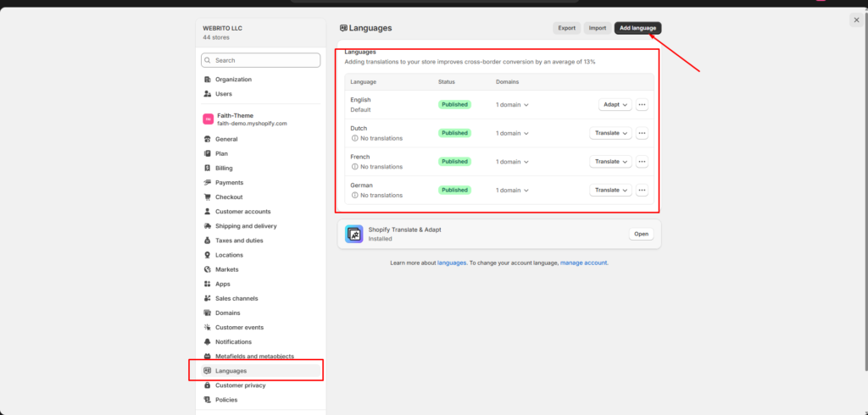Viewport: 868px width, 415px height.
Task: Click into the settings Search field
Action: [x=261, y=60]
